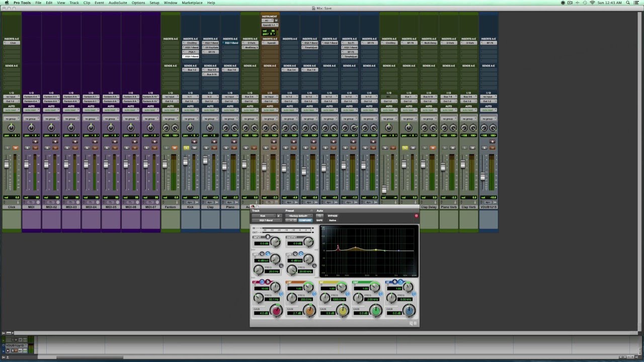Select the HPF notch filter type icon
This screenshot has width=644, height=362.
(x=262, y=253)
